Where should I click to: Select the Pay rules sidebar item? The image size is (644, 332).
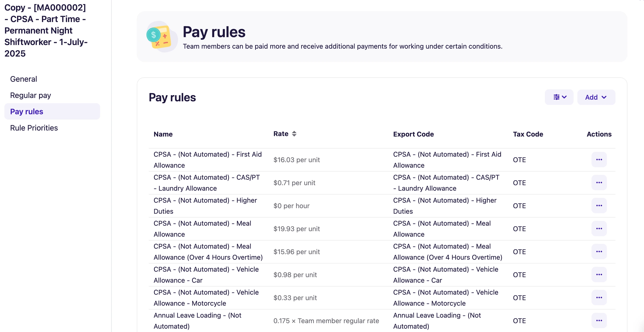[26, 111]
